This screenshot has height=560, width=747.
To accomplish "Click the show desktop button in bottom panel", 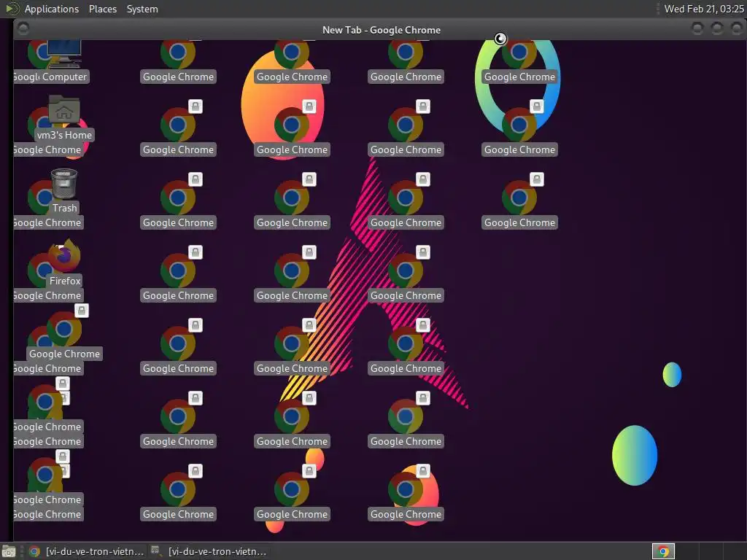I will [9, 551].
